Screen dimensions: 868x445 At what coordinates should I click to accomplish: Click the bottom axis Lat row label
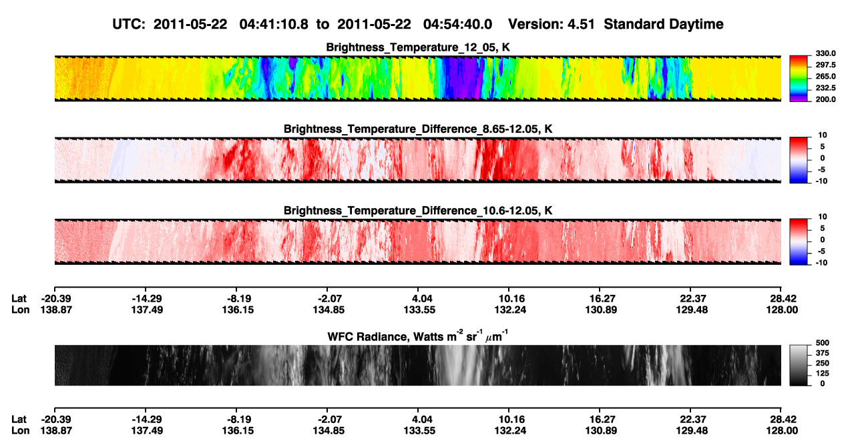tap(19, 419)
